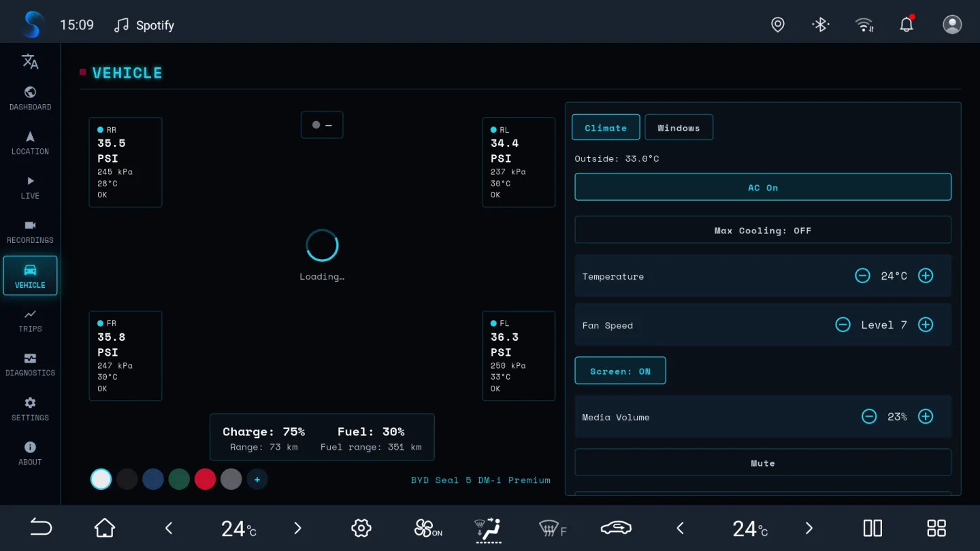
Task: Open the Trips page
Action: coord(30,320)
